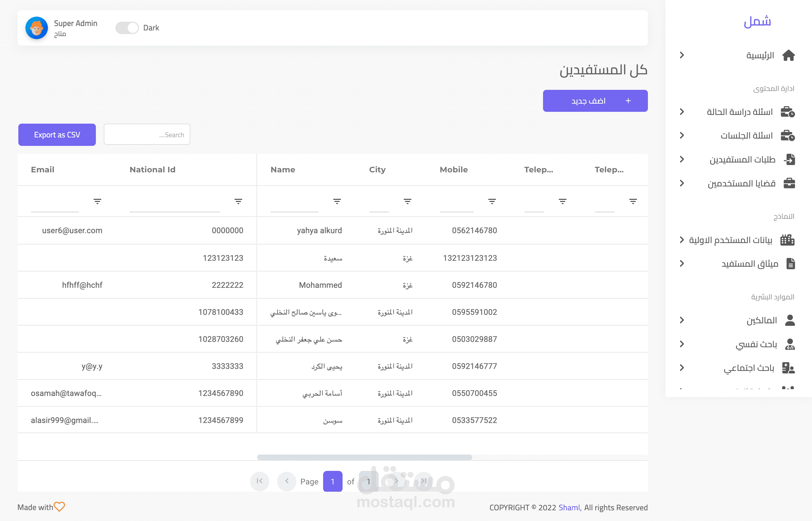Click Export as CSV button
The height and width of the screenshot is (521, 812).
[x=57, y=135]
